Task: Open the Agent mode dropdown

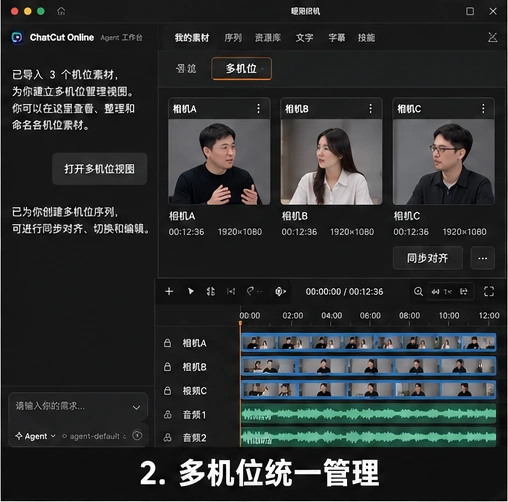Action: pos(36,436)
